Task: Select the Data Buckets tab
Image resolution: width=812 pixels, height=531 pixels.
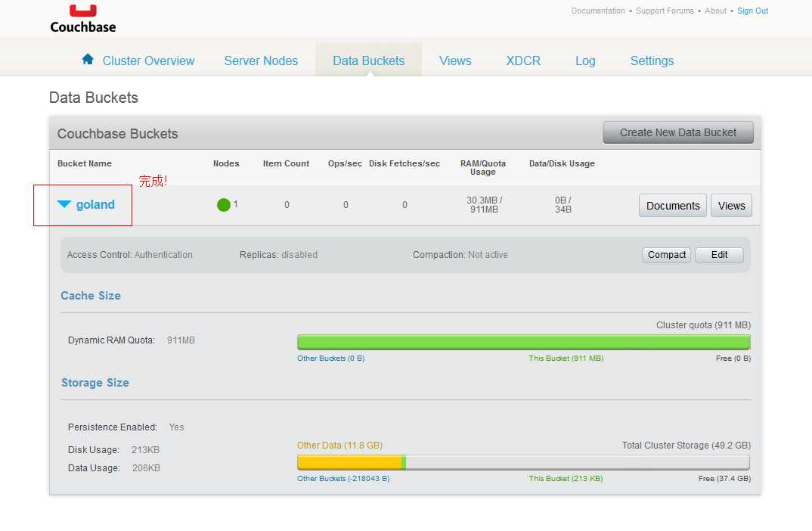Action: pyautogui.click(x=369, y=61)
